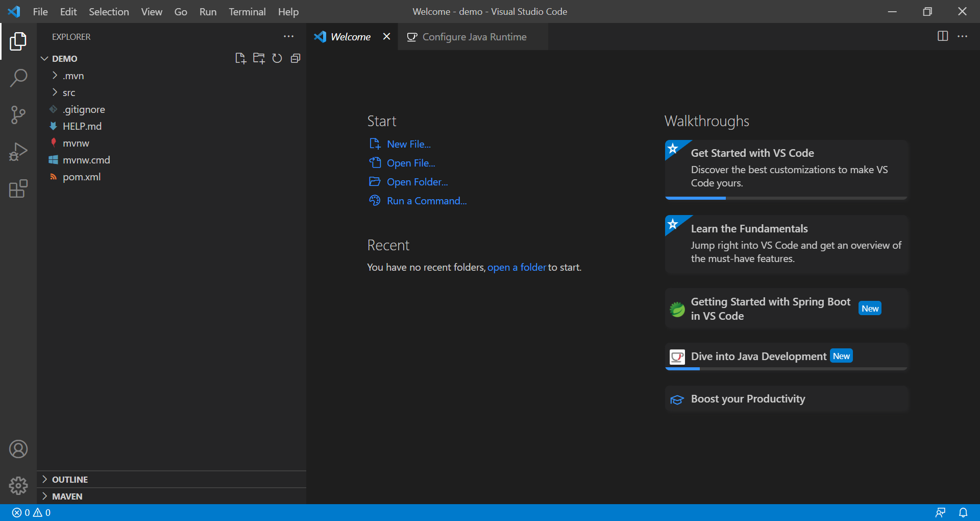Open the Explorer view in activity bar

[x=18, y=41]
